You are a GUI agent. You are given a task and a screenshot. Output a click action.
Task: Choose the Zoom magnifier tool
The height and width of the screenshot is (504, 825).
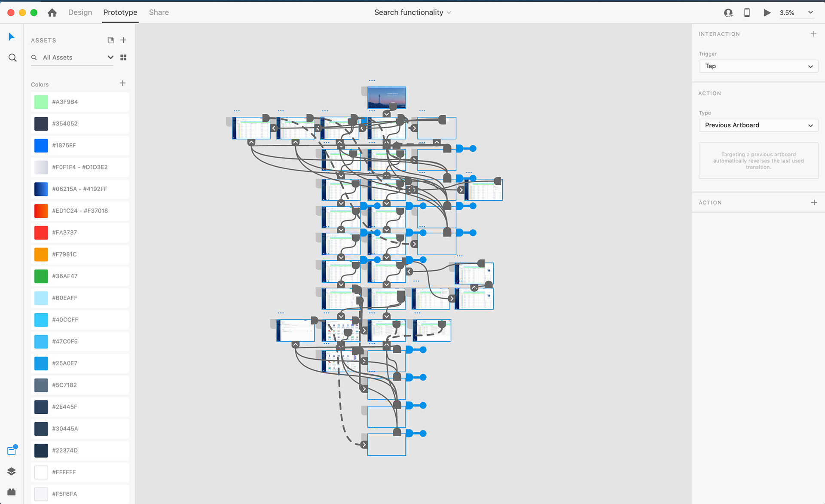12,58
